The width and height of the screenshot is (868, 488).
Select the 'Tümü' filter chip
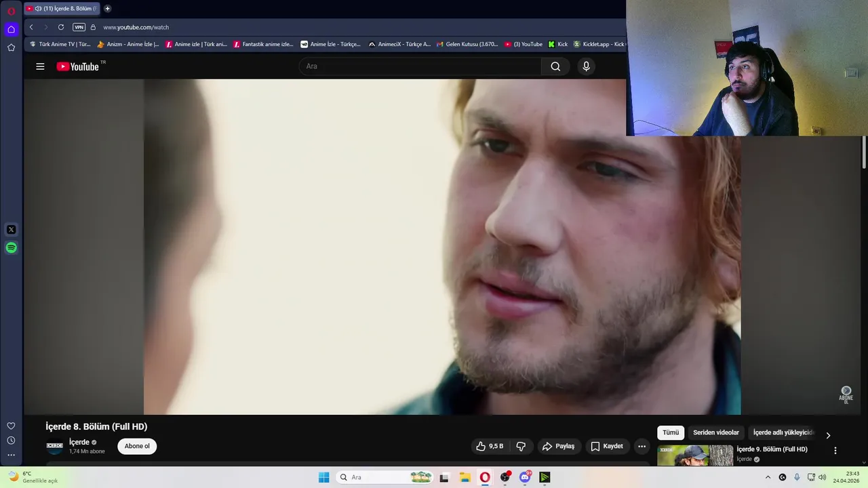pyautogui.click(x=671, y=432)
